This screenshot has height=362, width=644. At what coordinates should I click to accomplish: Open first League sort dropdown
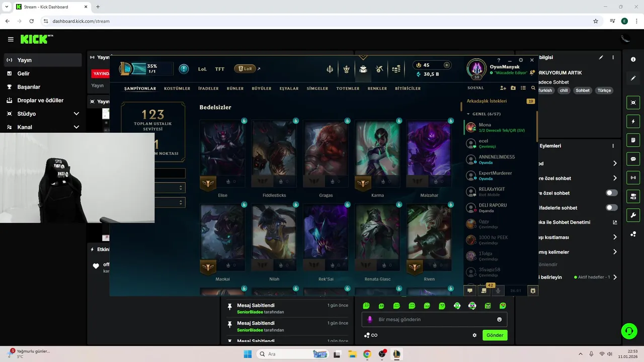click(x=170, y=188)
